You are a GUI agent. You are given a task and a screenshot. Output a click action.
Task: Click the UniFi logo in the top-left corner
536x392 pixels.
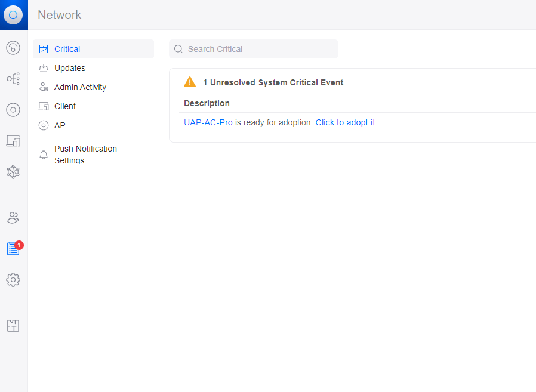pyautogui.click(x=13, y=14)
